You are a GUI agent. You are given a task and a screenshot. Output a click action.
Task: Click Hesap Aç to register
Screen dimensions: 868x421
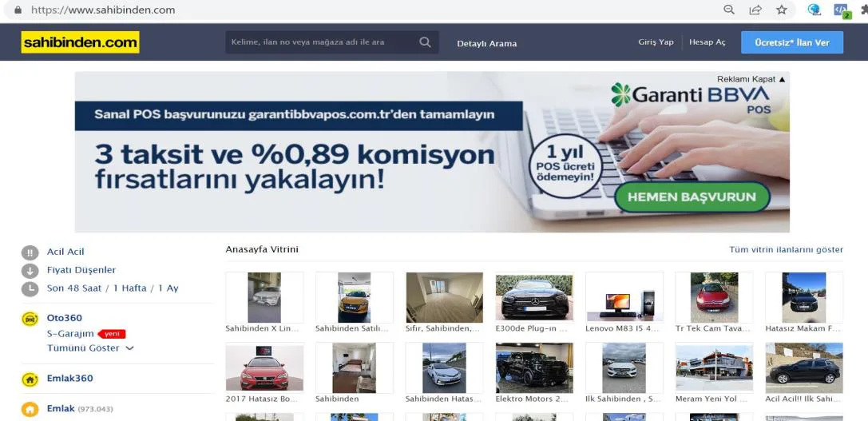click(707, 42)
